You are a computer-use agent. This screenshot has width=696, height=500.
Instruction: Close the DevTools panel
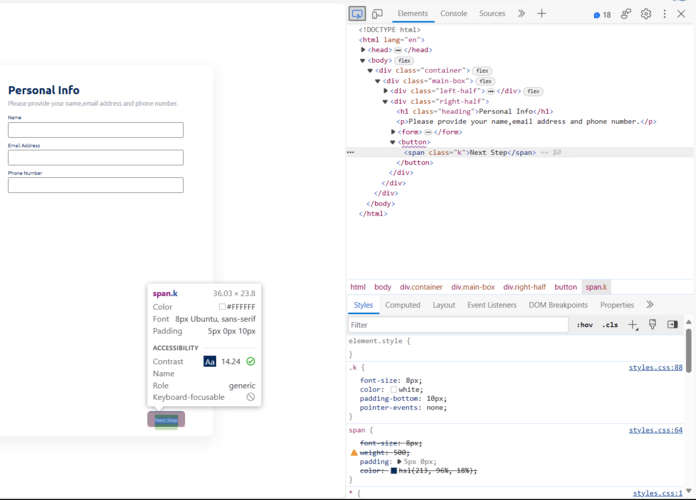pyautogui.click(x=681, y=14)
